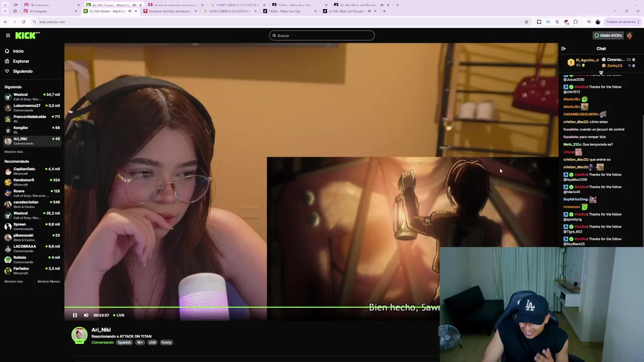Click LACOBRAAA channel avatar
The image size is (644, 362).
click(8, 248)
